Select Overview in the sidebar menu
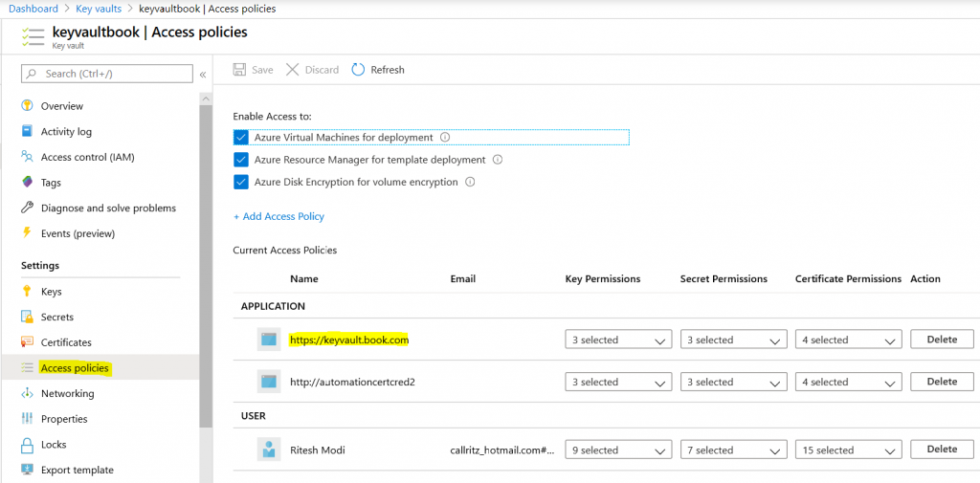 pyautogui.click(x=61, y=106)
